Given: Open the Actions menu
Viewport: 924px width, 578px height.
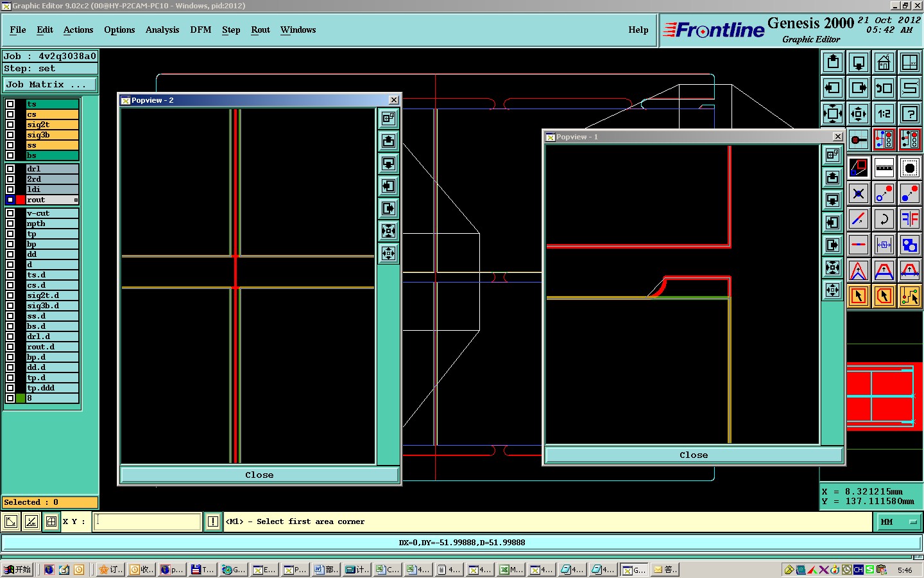Looking at the screenshot, I should coord(78,30).
